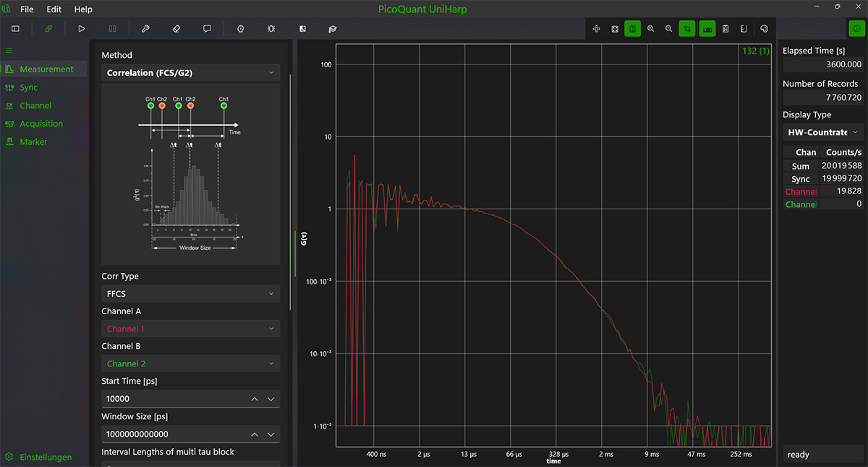
Task: Open the Channel A dropdown
Action: tap(190, 329)
